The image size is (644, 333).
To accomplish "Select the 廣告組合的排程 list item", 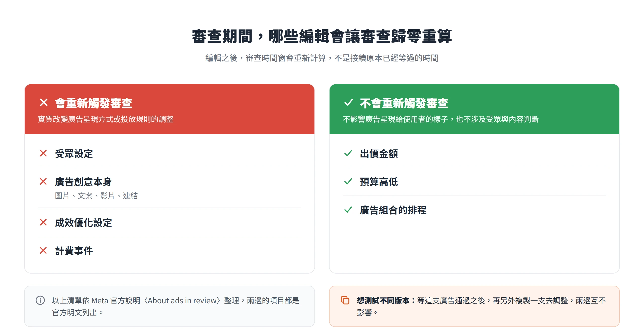I will [474, 210].
